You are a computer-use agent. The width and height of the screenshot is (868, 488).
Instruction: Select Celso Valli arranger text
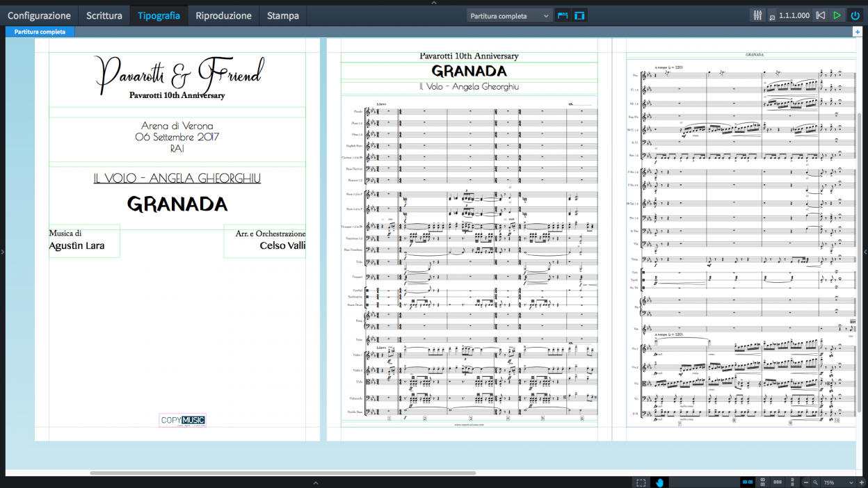coord(282,245)
